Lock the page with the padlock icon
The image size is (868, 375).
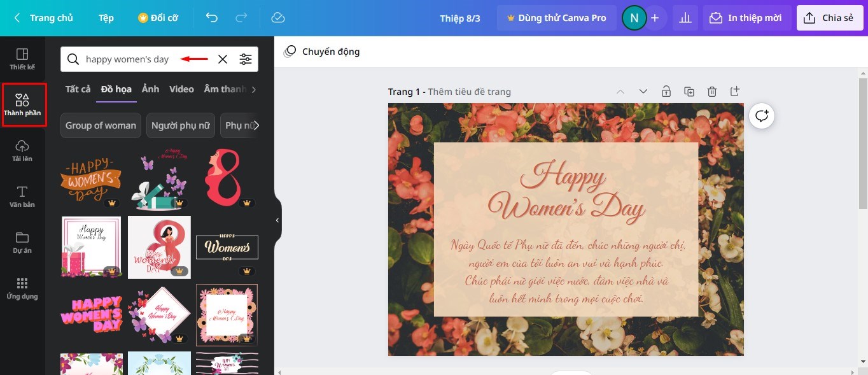(x=666, y=92)
